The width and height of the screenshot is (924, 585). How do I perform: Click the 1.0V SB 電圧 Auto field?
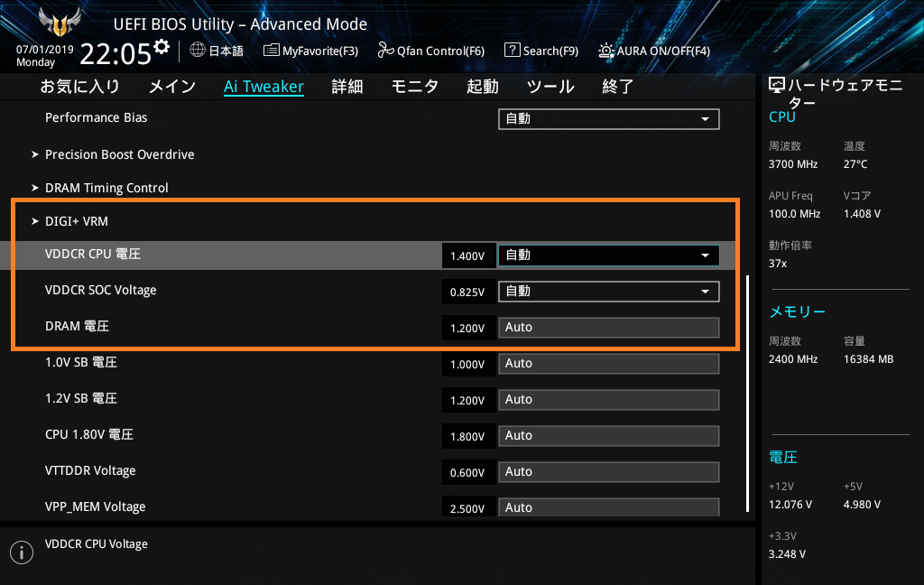tap(609, 363)
